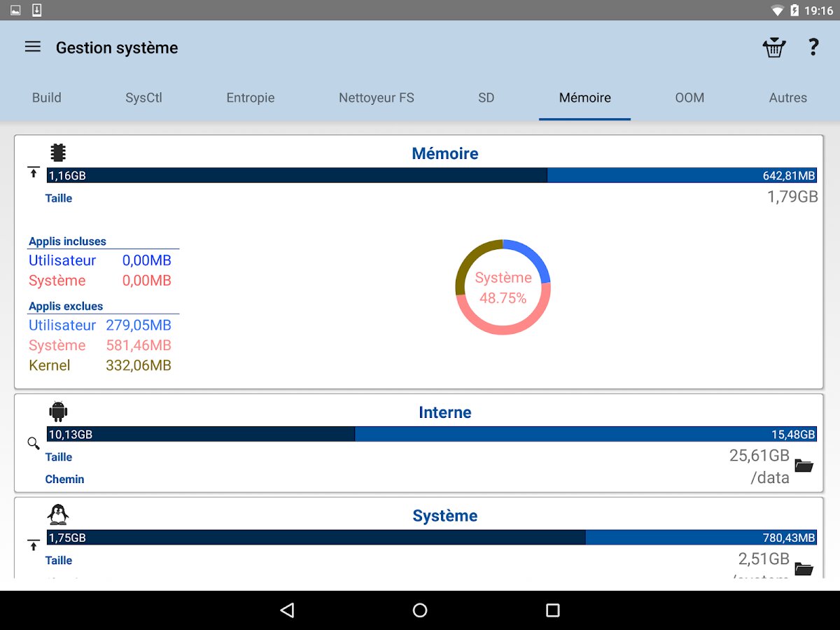Tap magnifier icon beside Interne bar
The height and width of the screenshot is (630, 840).
click(x=34, y=443)
